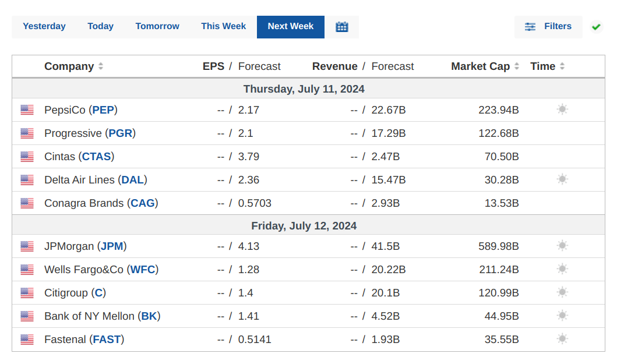Screen dimensions: 617x364
Task: Open the CTAS ticker link
Action: (x=96, y=156)
